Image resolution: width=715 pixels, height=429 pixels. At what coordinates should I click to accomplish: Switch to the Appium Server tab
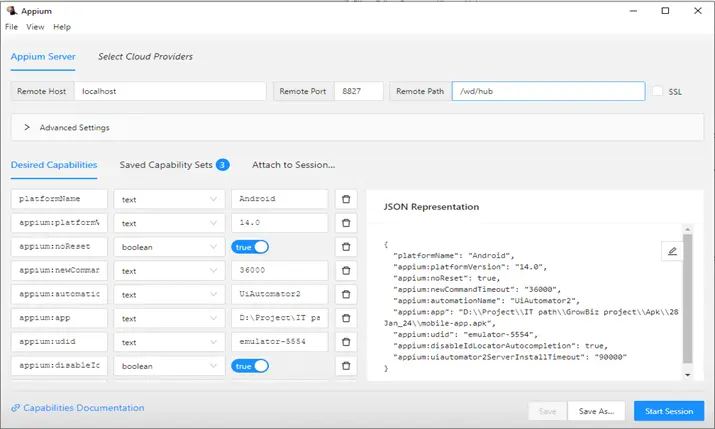(x=43, y=57)
